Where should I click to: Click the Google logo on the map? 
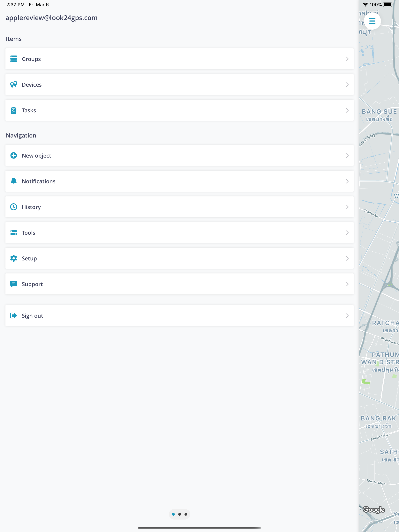coord(374,510)
